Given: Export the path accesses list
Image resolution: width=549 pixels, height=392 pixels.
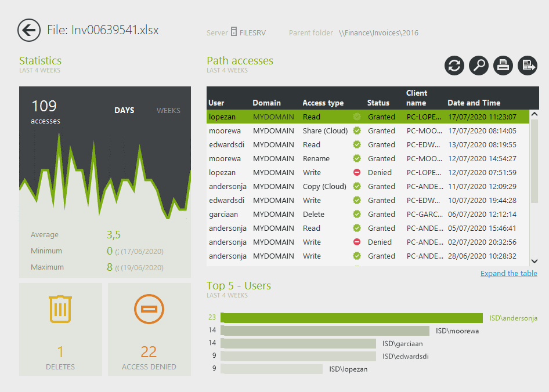Looking at the screenshot, I should tap(528, 66).
